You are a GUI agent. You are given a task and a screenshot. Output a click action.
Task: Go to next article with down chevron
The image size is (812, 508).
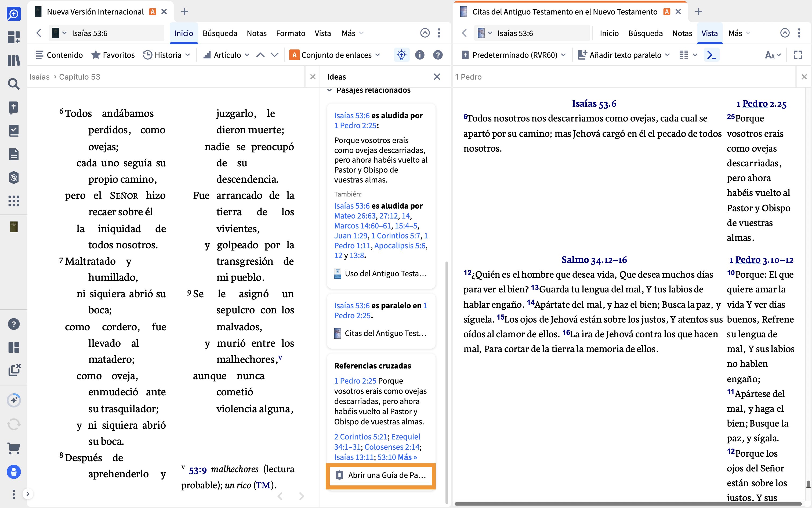click(274, 55)
